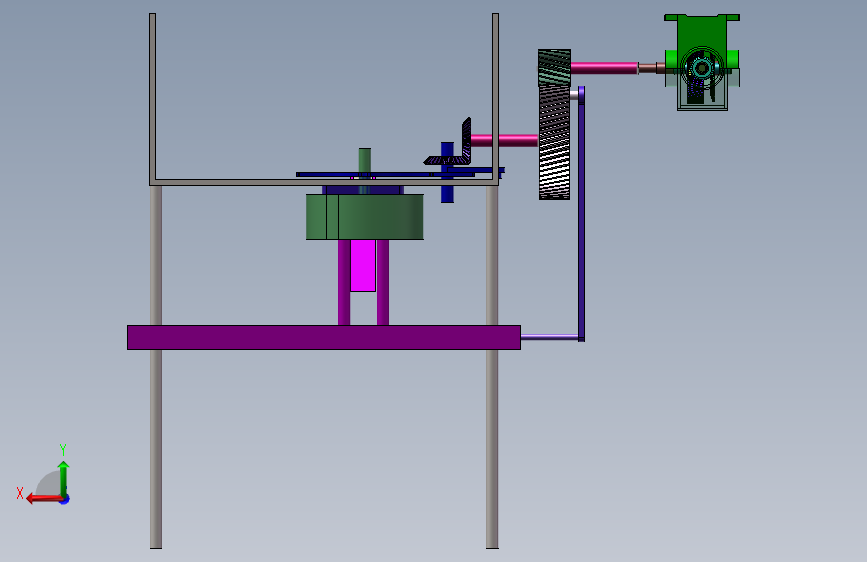This screenshot has height=562, width=867.
Task: Select the flat blue plate inside the tray
Action: click(385, 174)
